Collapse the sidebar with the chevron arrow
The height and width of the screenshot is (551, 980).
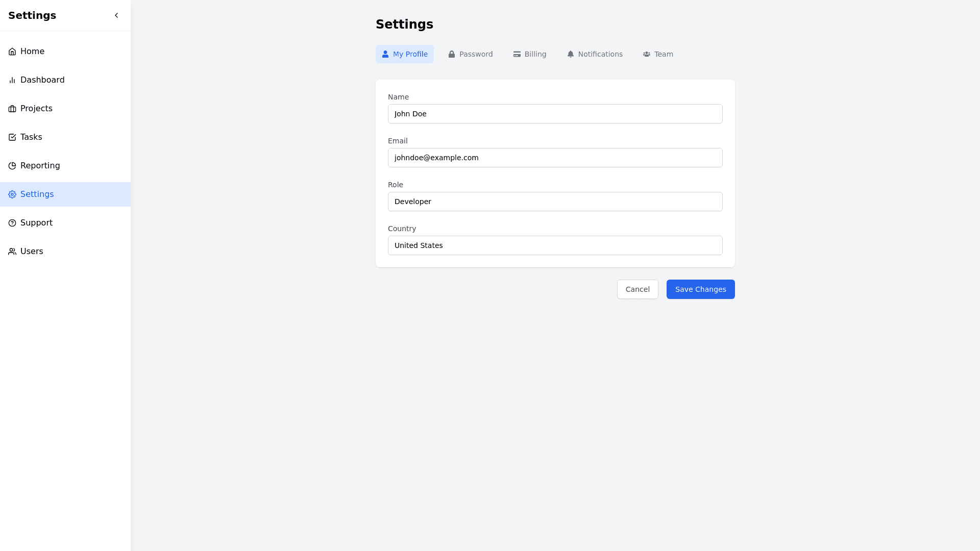[x=116, y=15]
